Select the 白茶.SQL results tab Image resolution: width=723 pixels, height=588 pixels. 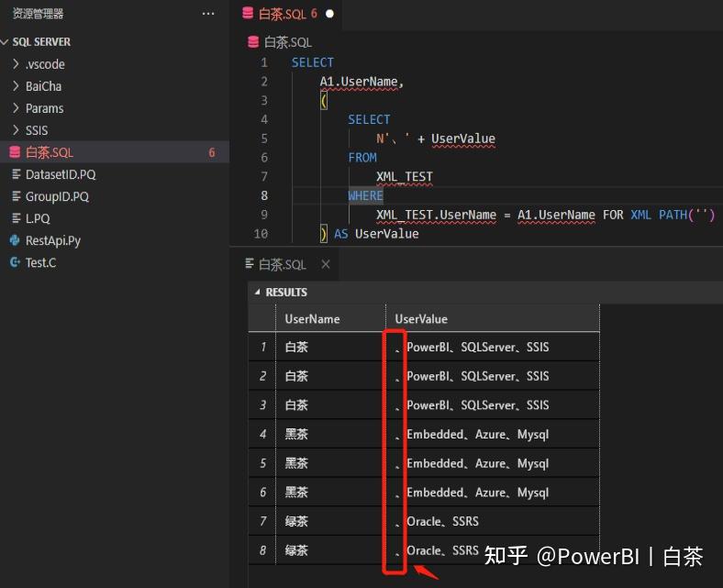(283, 265)
